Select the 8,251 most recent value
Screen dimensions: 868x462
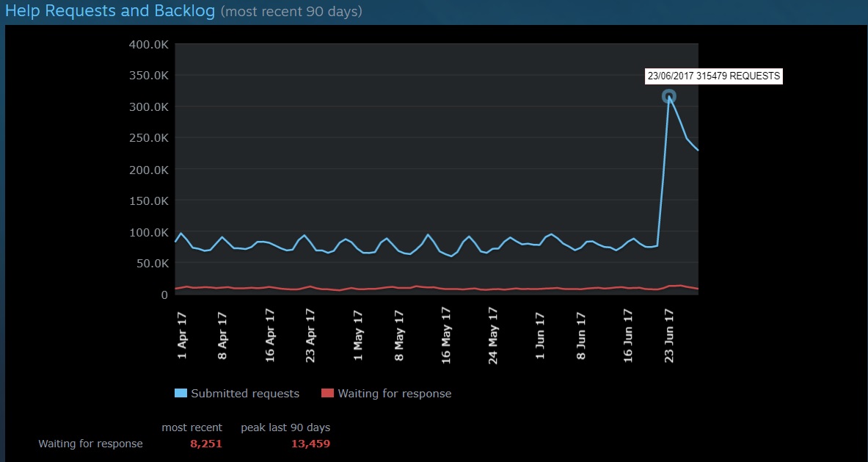tap(205, 444)
